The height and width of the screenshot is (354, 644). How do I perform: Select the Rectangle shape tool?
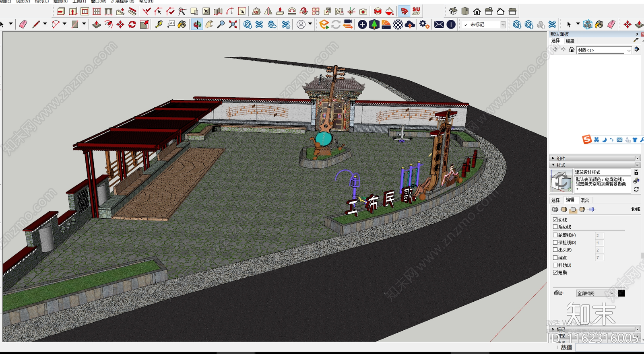coord(75,25)
